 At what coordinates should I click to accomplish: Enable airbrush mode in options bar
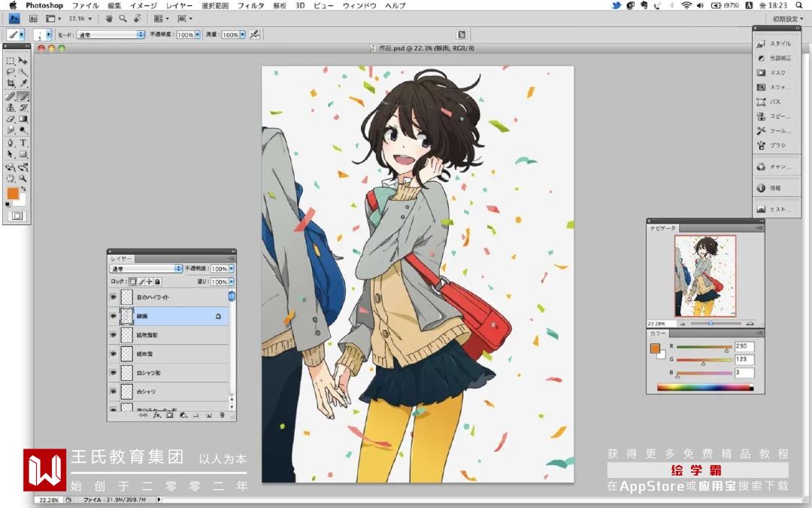click(254, 35)
